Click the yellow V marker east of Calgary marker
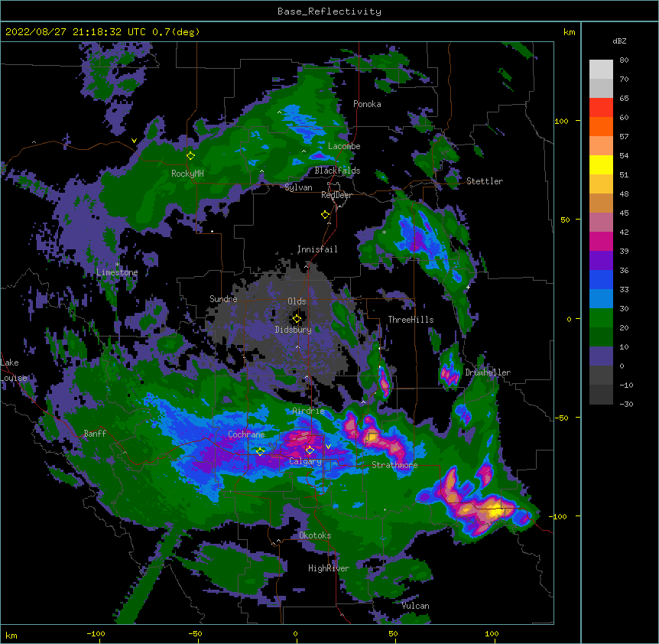This screenshot has height=644, width=659. click(328, 447)
